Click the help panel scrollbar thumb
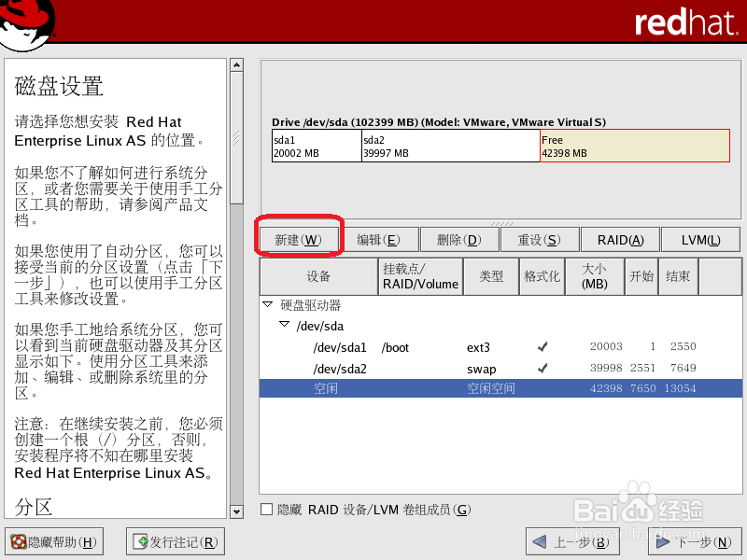The image size is (747, 560). pos(237,138)
